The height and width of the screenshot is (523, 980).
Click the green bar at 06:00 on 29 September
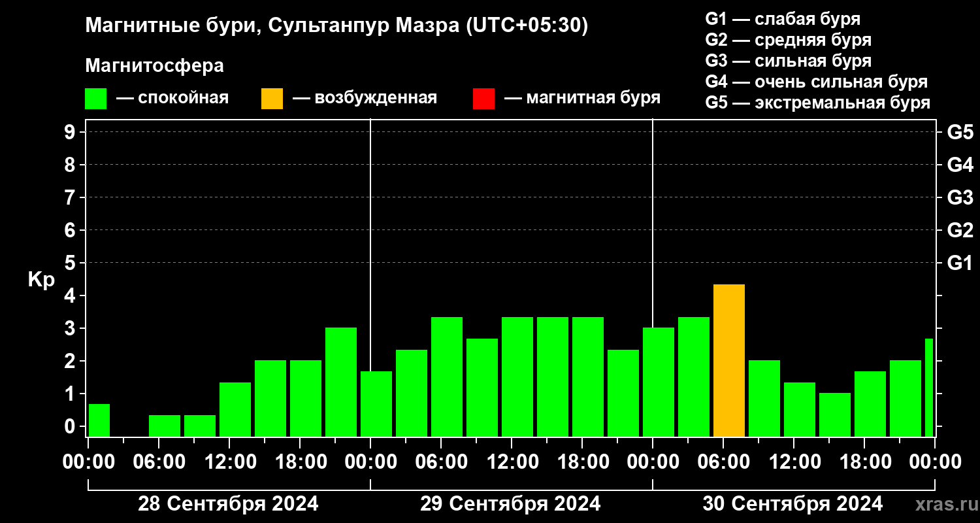click(447, 377)
